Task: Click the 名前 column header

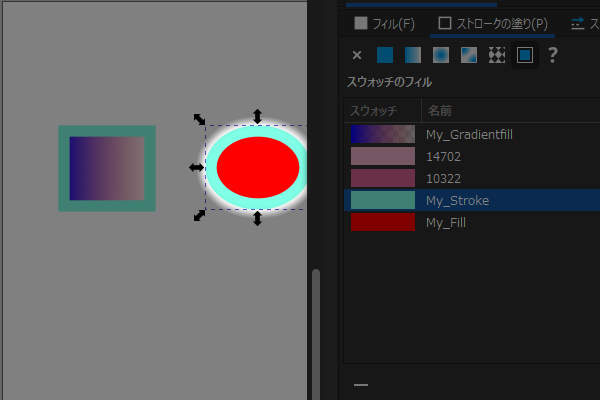Action: pyautogui.click(x=440, y=111)
